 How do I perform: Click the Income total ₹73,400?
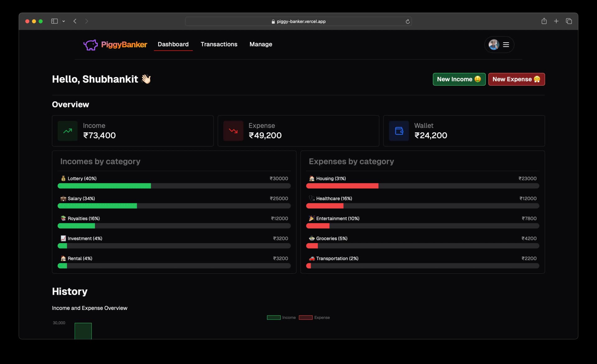pyautogui.click(x=99, y=135)
